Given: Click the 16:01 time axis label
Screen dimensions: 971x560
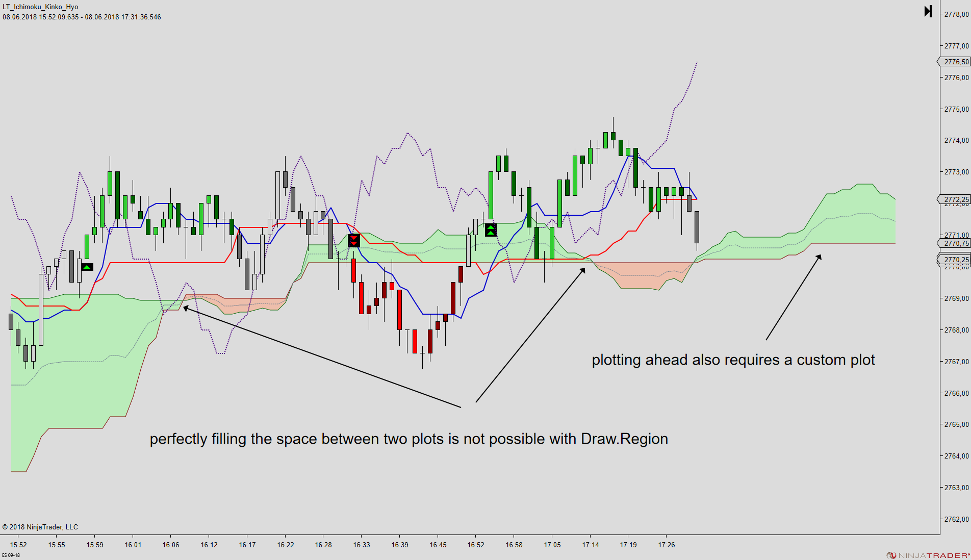Looking at the screenshot, I should [x=133, y=545].
